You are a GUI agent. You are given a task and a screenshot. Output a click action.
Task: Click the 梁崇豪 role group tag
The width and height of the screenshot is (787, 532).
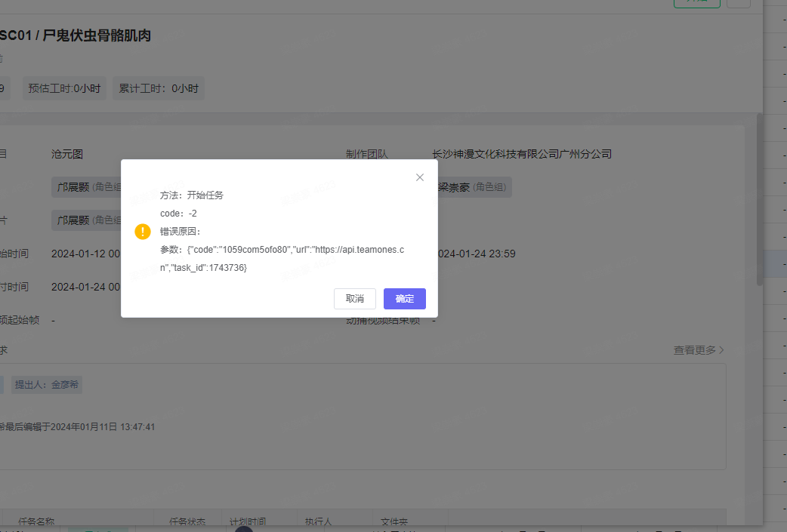473,187
